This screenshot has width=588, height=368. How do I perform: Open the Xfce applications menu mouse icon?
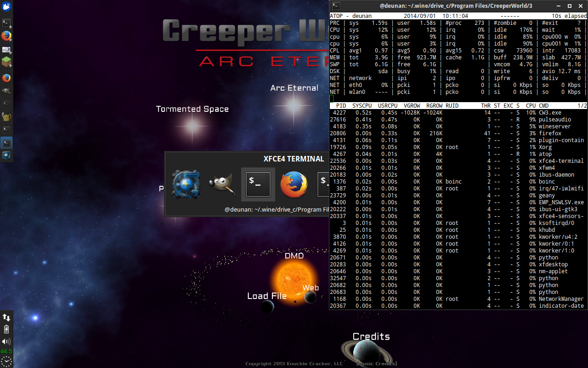coord(6,6)
